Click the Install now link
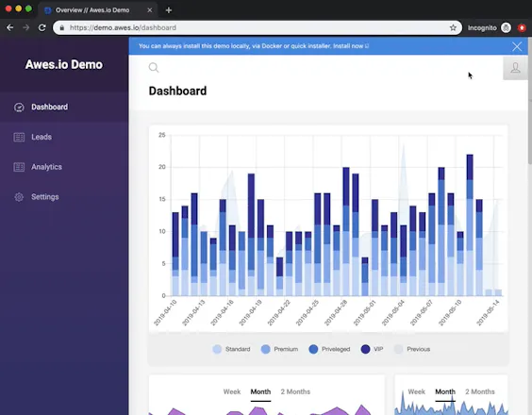 click(351, 46)
